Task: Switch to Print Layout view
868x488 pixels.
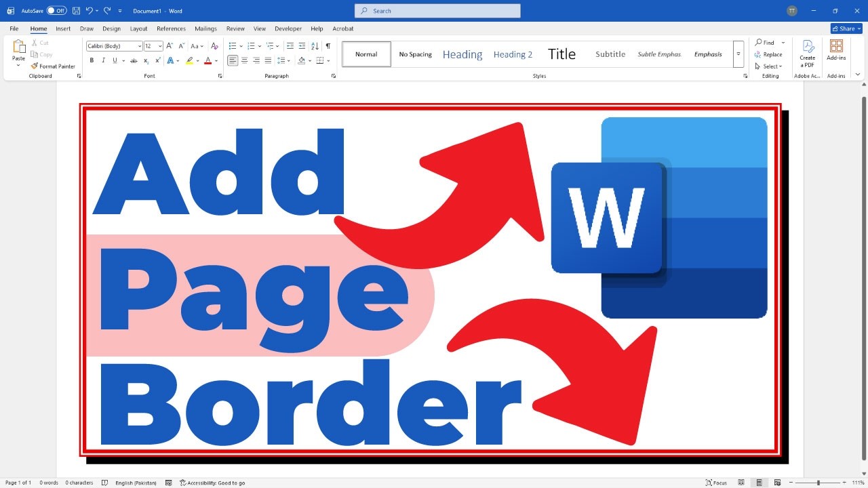Action: click(759, 483)
